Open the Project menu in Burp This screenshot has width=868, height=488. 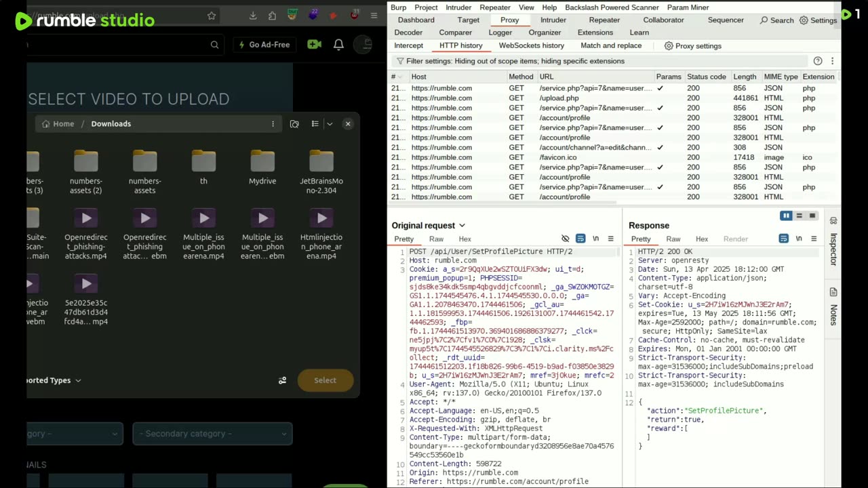click(x=426, y=7)
